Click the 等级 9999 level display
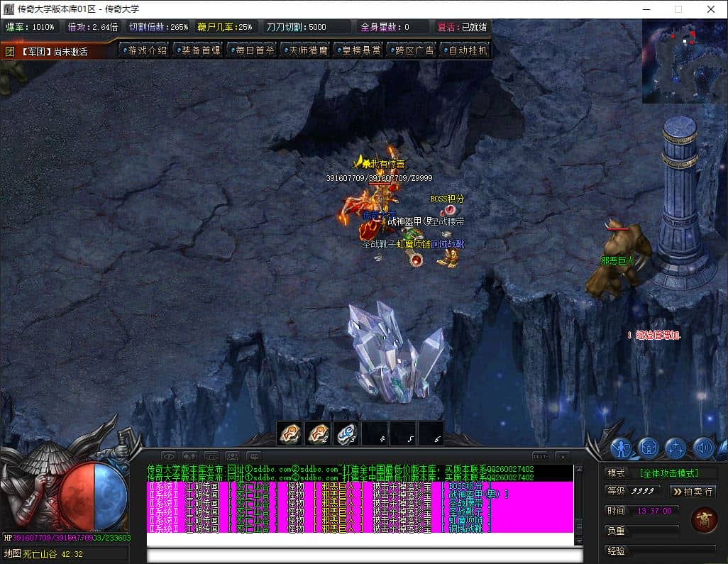728x564 pixels. click(x=634, y=491)
